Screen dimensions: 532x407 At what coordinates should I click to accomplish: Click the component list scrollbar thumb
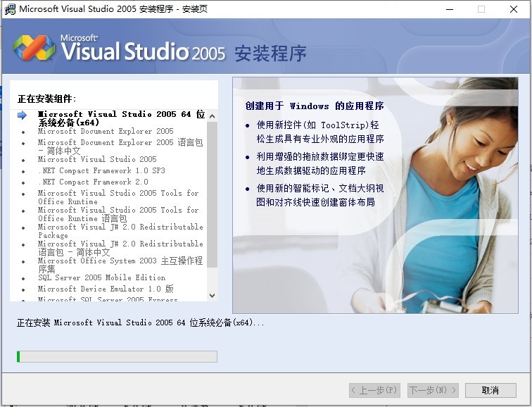[x=213, y=194]
